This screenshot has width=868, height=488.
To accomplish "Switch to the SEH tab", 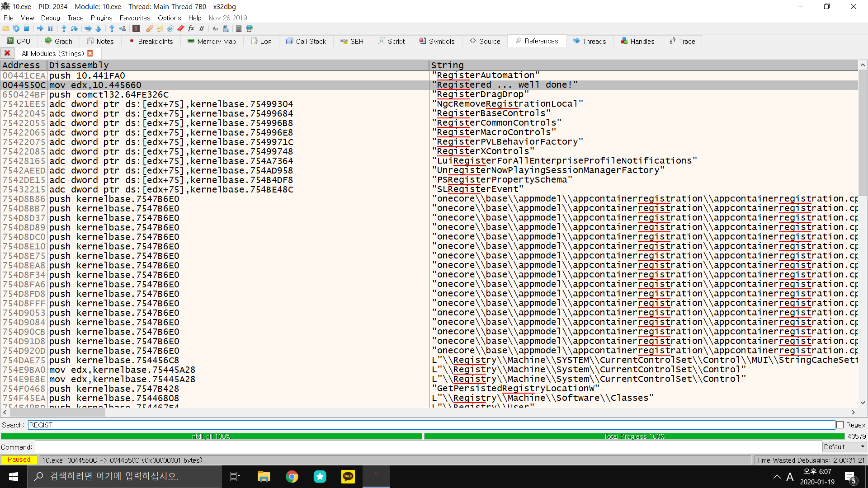I will click(352, 41).
